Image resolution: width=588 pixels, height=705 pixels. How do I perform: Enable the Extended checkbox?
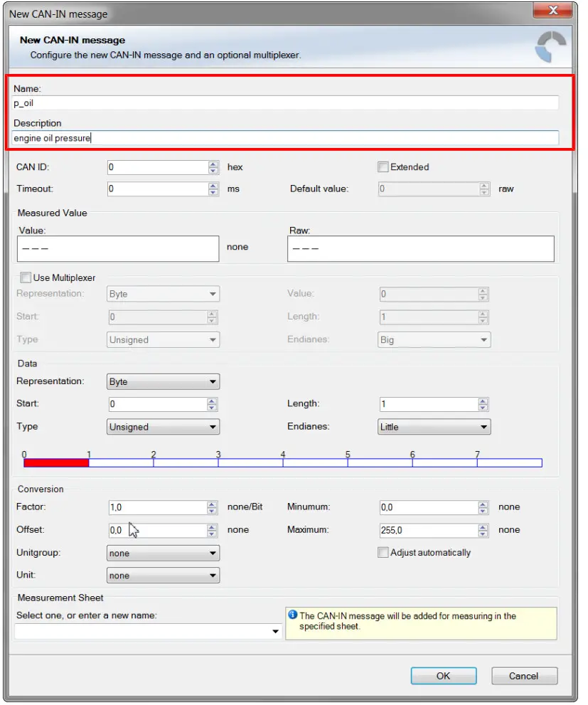[383, 166]
